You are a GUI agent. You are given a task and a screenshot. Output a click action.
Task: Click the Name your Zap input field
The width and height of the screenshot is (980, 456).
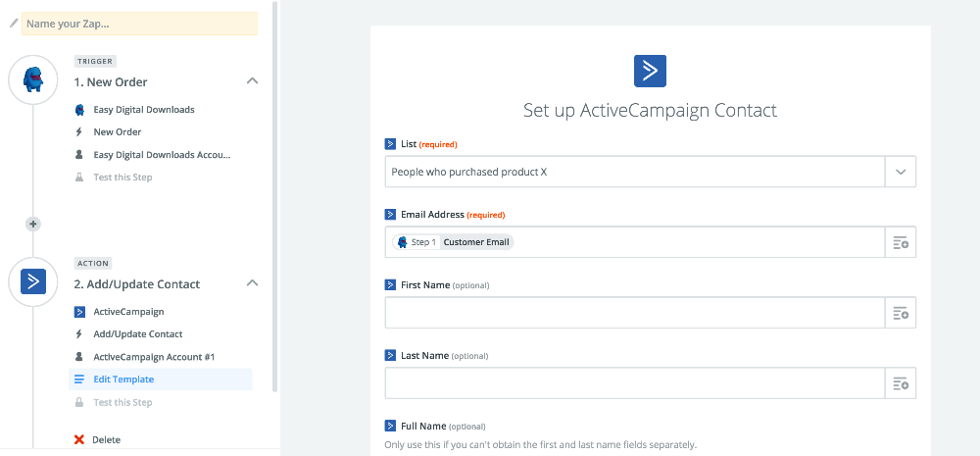point(139,23)
